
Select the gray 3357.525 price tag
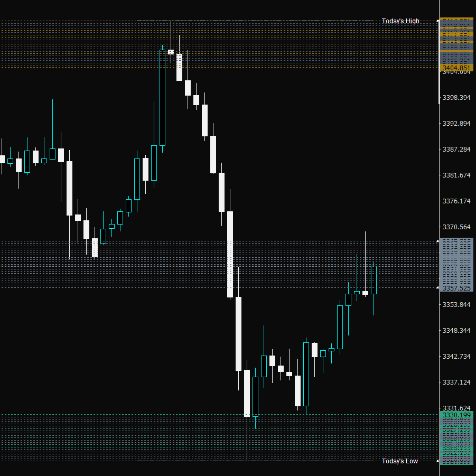[456, 288]
